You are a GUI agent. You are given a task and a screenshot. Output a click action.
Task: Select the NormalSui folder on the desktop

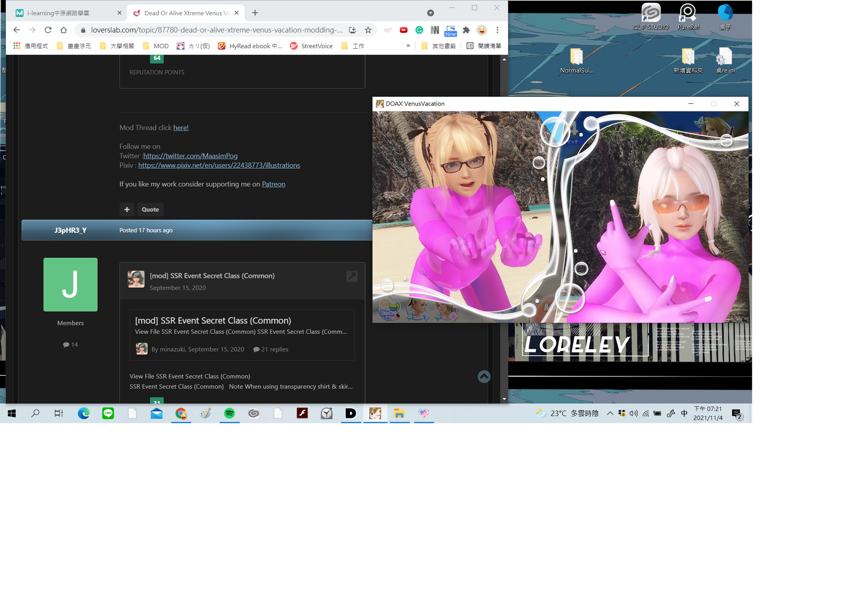point(576,61)
